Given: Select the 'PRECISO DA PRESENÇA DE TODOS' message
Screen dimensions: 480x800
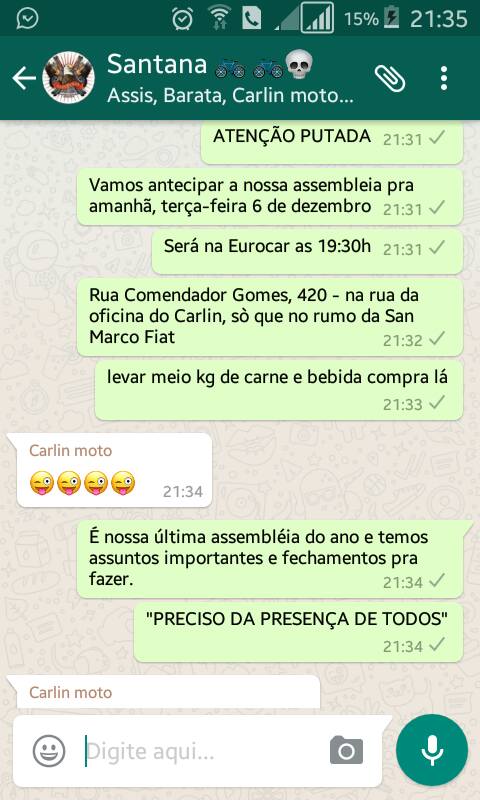Looking at the screenshot, I should click(x=298, y=632).
